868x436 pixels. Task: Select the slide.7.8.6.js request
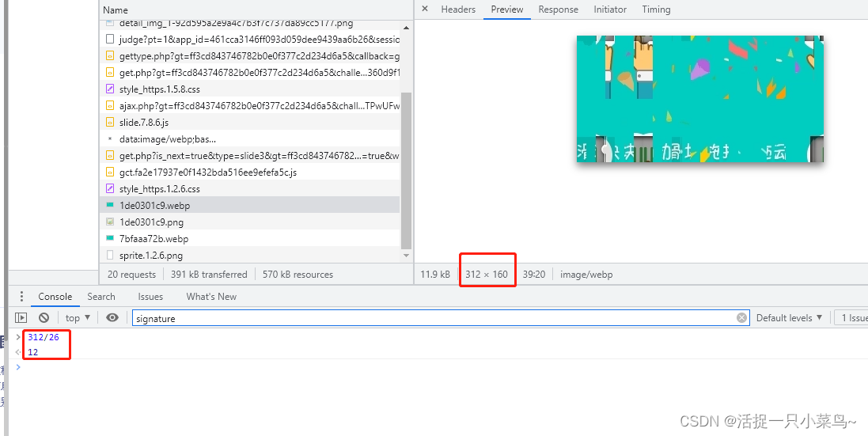click(x=144, y=123)
